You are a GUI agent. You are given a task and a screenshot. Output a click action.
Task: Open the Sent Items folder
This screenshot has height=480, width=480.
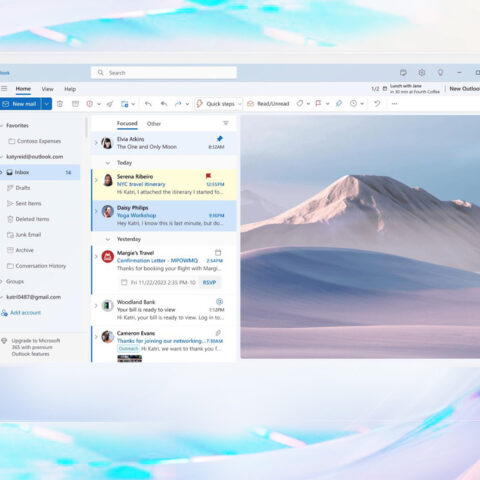[x=28, y=204]
